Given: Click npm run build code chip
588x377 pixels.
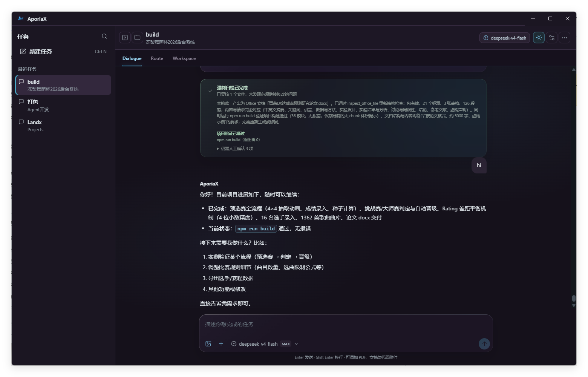Looking at the screenshot, I should click(x=256, y=228).
